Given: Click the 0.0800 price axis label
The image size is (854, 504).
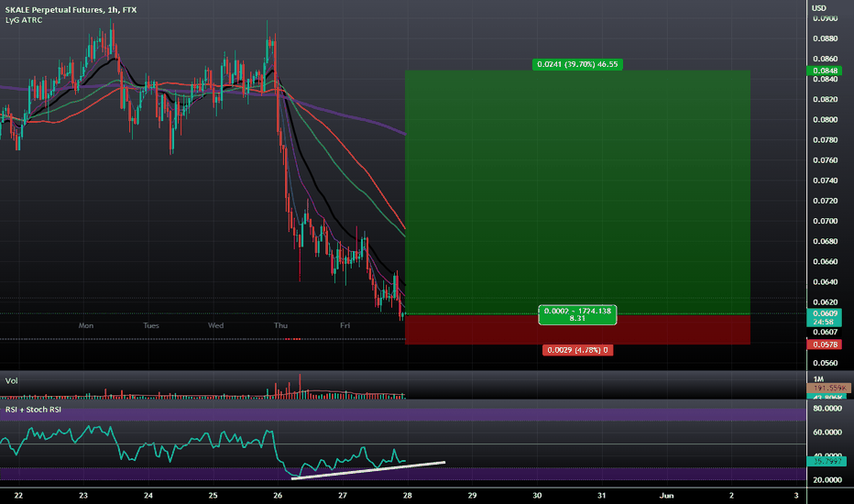Looking at the screenshot, I should (825, 120).
